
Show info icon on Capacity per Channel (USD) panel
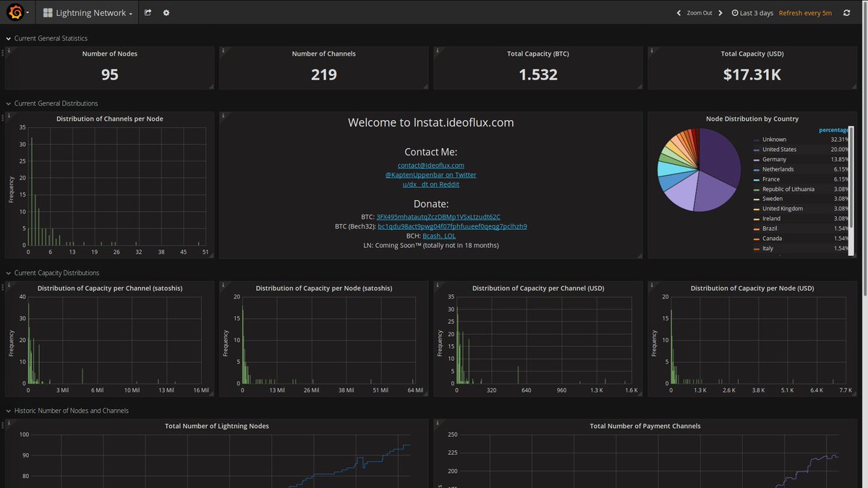coord(437,285)
